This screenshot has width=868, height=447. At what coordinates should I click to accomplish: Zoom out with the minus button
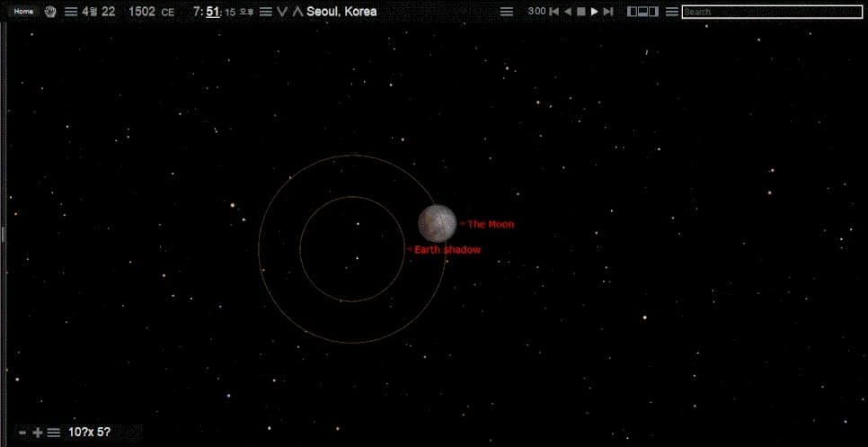(x=22, y=433)
